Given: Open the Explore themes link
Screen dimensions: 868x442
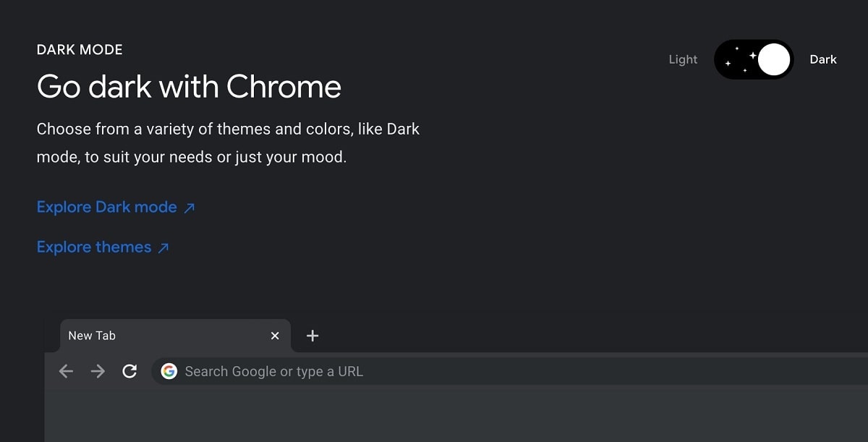Looking at the screenshot, I should pos(103,247).
